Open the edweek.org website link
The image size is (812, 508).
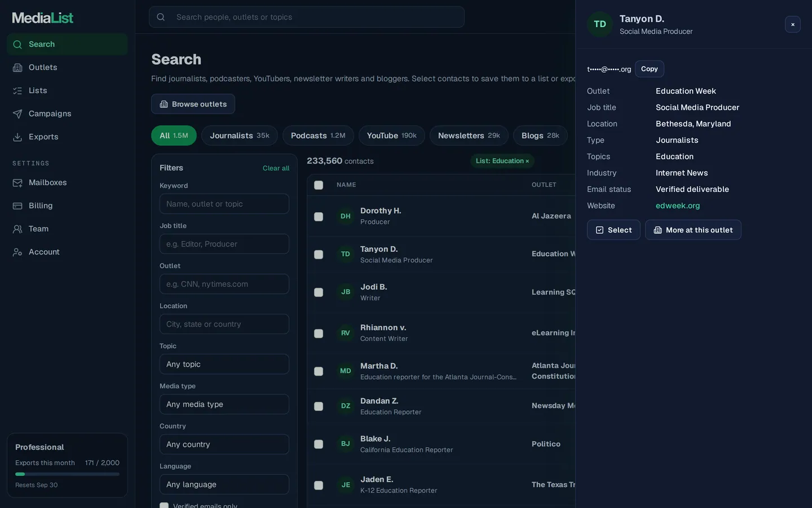coord(678,205)
